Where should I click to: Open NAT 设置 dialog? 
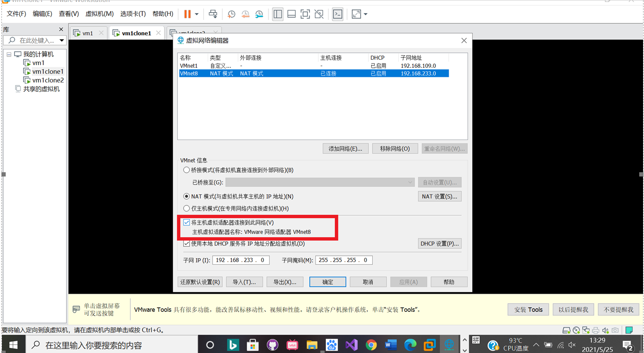point(440,196)
